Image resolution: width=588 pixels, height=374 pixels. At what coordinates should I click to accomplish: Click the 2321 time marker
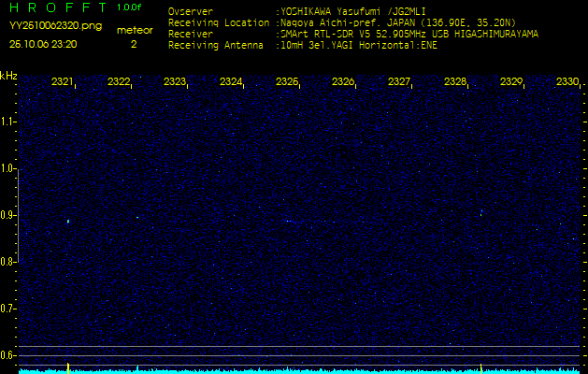tap(63, 82)
